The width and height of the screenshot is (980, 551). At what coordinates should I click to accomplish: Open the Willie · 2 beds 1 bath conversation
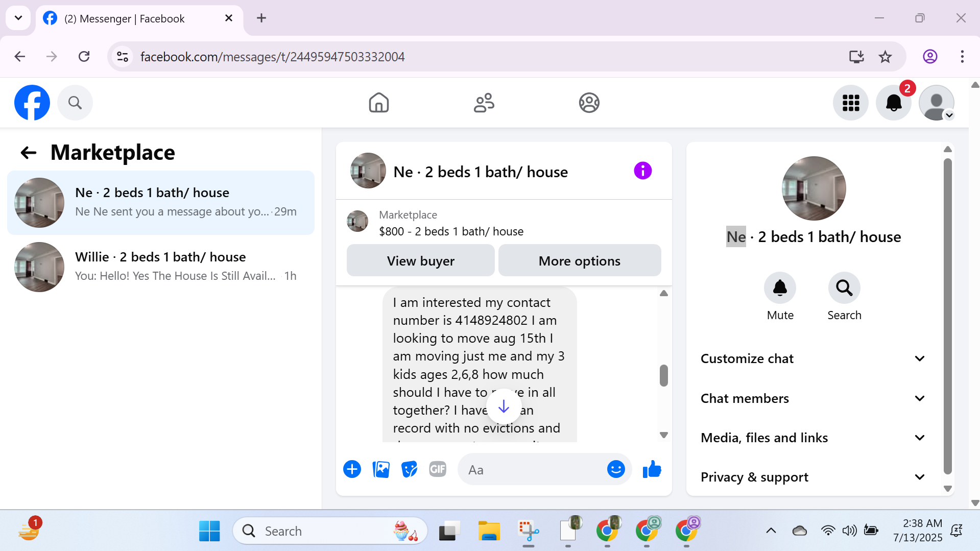(x=161, y=267)
